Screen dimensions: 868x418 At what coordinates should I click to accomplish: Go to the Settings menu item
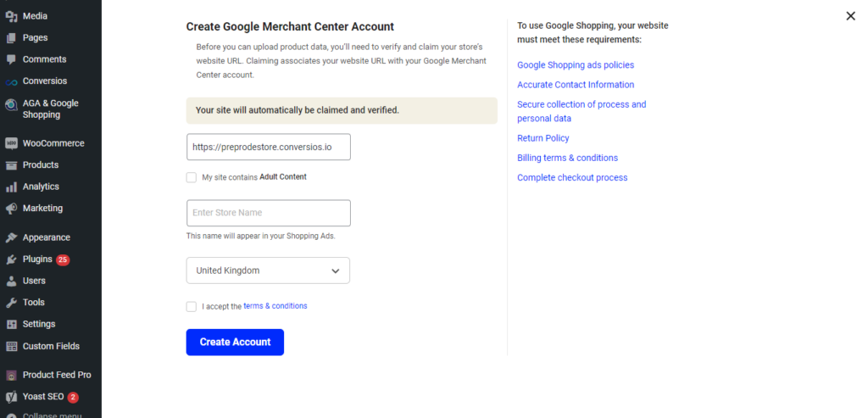point(39,324)
